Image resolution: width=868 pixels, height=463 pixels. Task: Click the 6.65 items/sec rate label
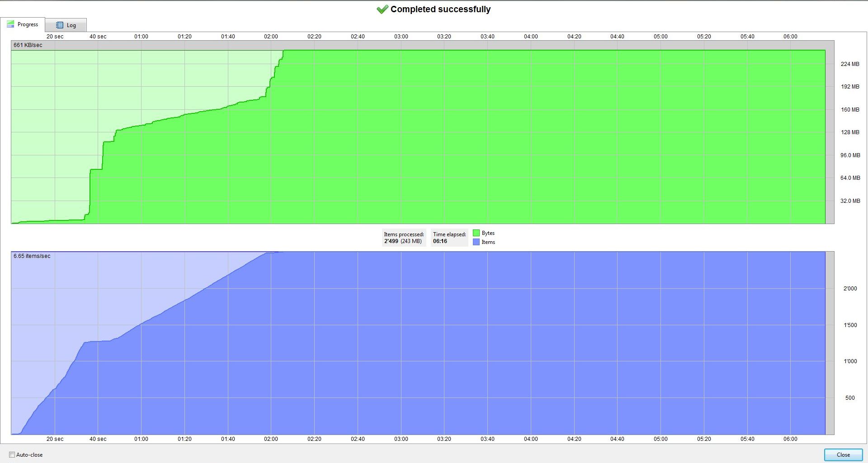pos(32,256)
